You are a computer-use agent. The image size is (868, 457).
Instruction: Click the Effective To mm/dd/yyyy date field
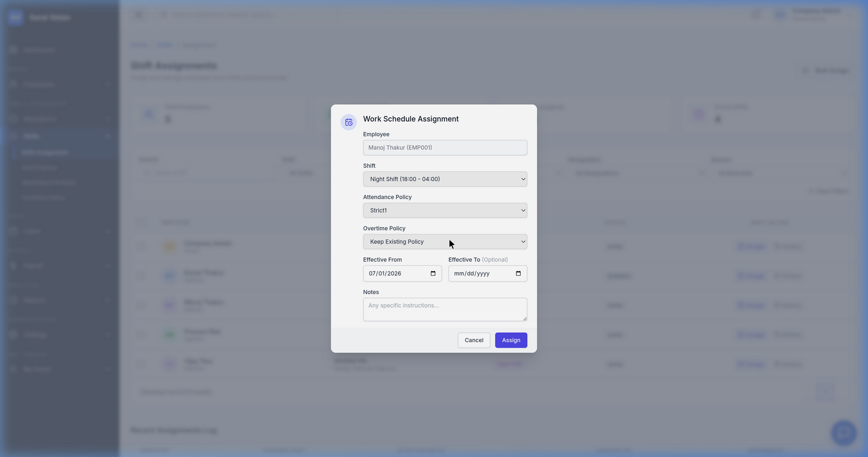488,274
